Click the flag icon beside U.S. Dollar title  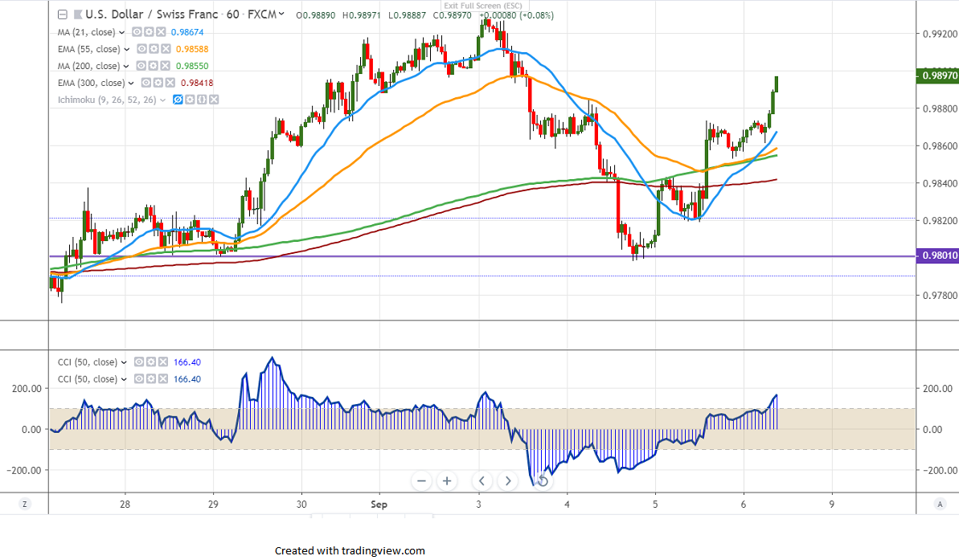[78, 14]
